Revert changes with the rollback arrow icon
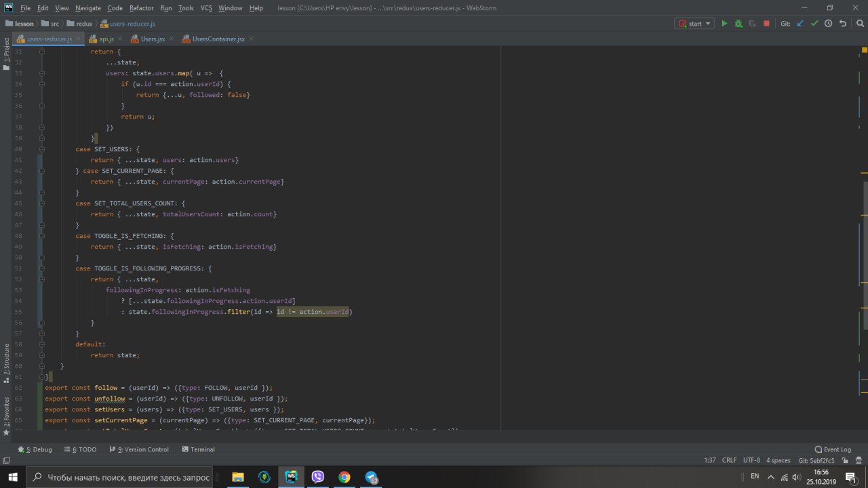868x488 pixels. click(x=843, y=24)
